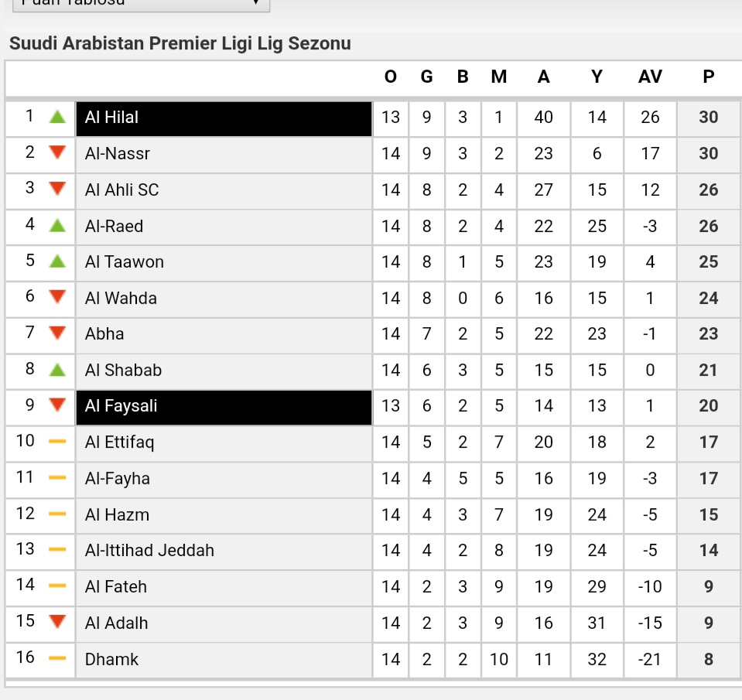Sort by the P points column header
The width and height of the screenshot is (742, 700).
click(709, 76)
